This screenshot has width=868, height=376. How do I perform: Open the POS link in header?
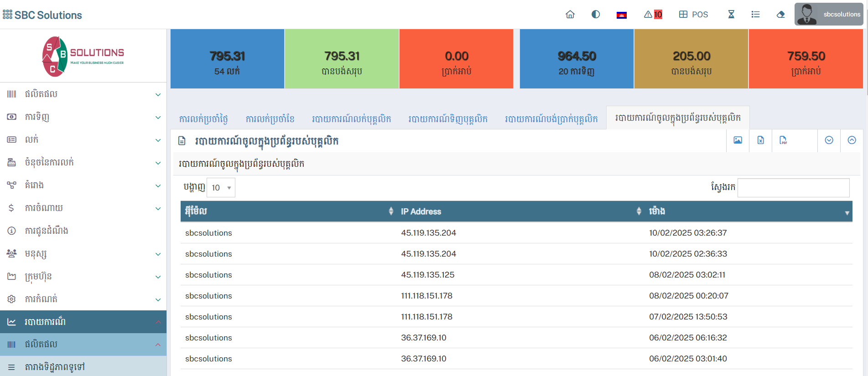point(693,15)
